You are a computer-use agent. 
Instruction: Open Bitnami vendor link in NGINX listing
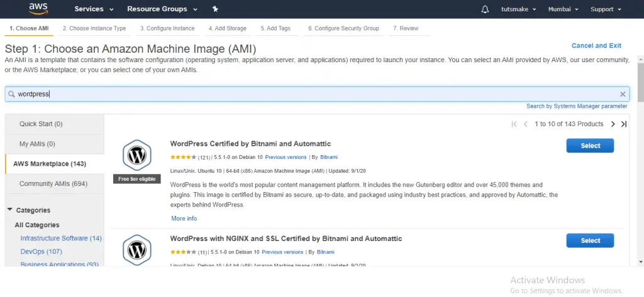326,252
